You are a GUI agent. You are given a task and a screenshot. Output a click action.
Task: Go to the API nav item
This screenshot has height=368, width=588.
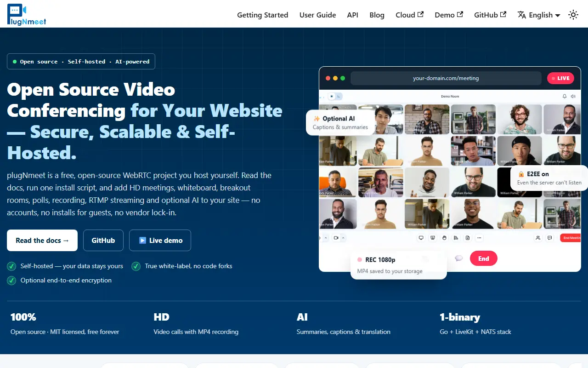tap(353, 15)
